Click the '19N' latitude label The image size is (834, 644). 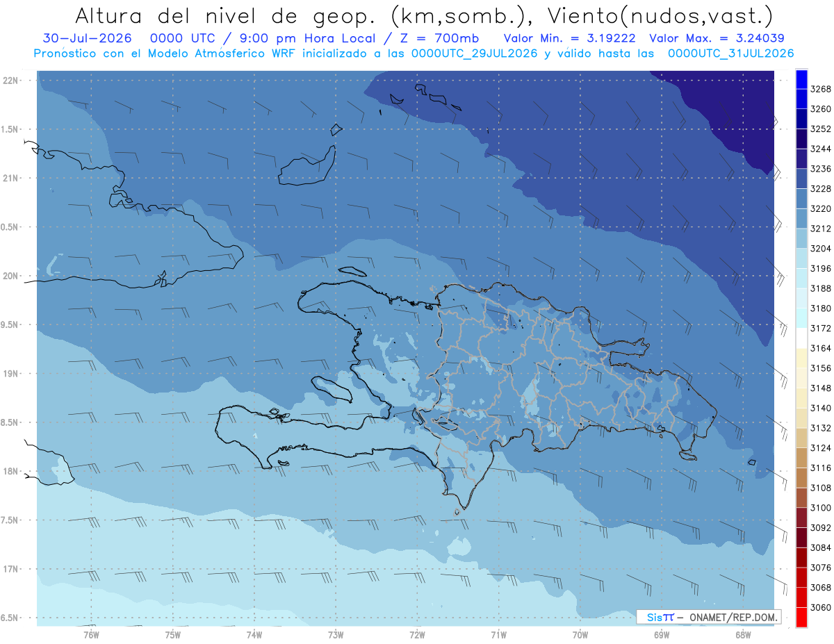[x=10, y=374]
